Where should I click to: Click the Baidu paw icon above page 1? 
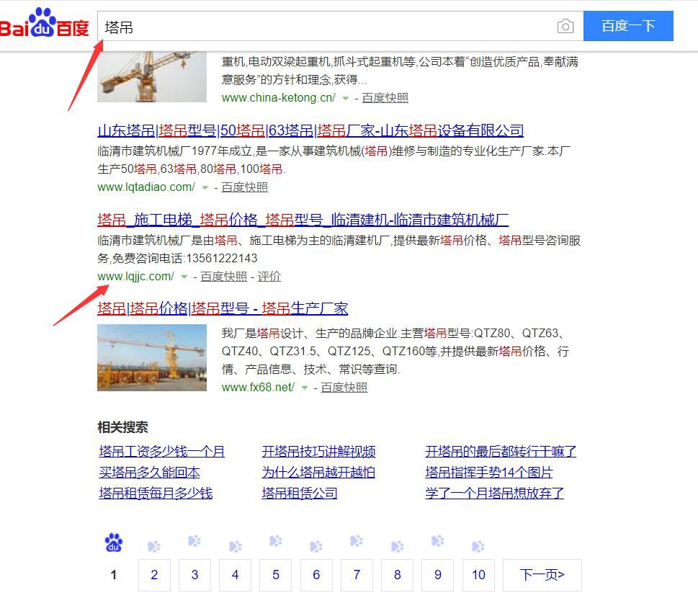point(114,543)
